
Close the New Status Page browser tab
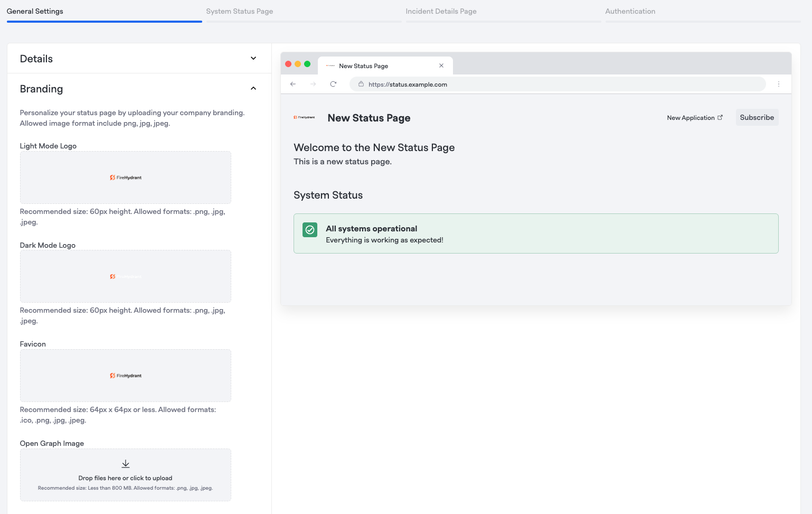441,66
